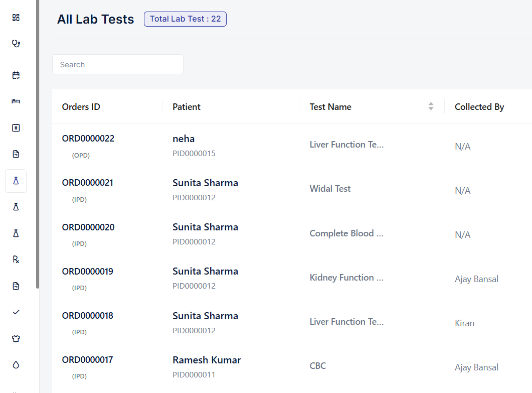Select the hospital H icon in sidebar
The width and height of the screenshot is (532, 393).
16,127
